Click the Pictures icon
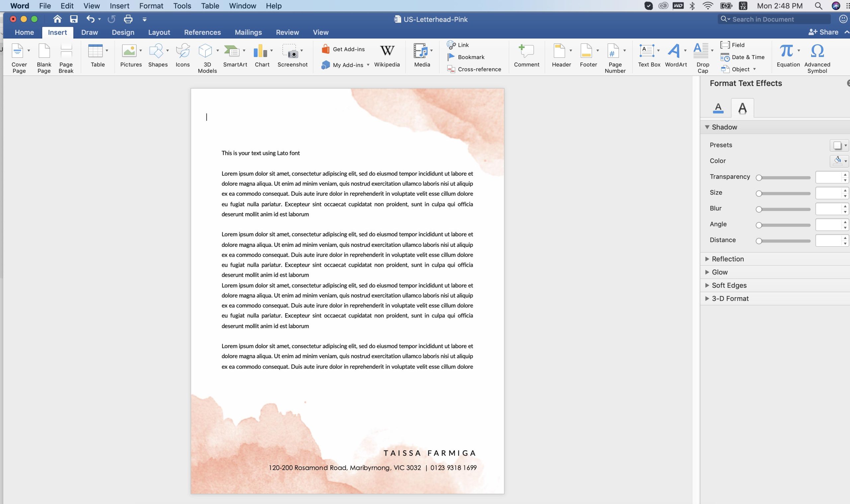The image size is (850, 504). tap(129, 51)
